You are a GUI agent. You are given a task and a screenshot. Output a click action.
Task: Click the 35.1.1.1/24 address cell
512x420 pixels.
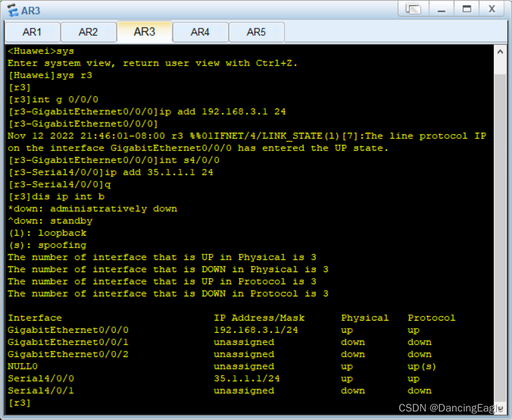point(247,378)
